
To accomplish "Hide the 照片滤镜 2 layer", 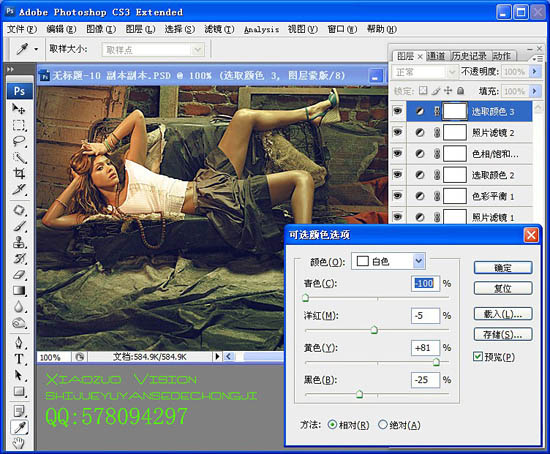I will click(397, 132).
